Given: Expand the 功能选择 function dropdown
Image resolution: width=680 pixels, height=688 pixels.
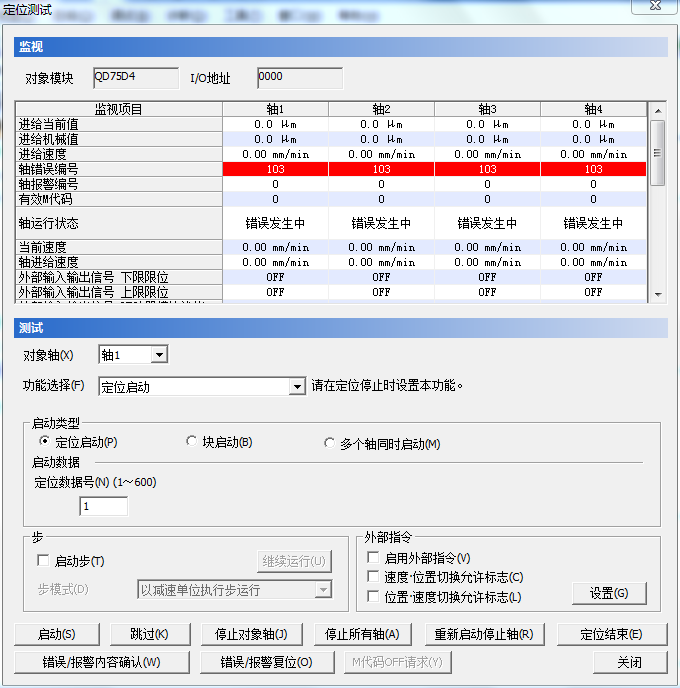Looking at the screenshot, I should [x=297, y=387].
